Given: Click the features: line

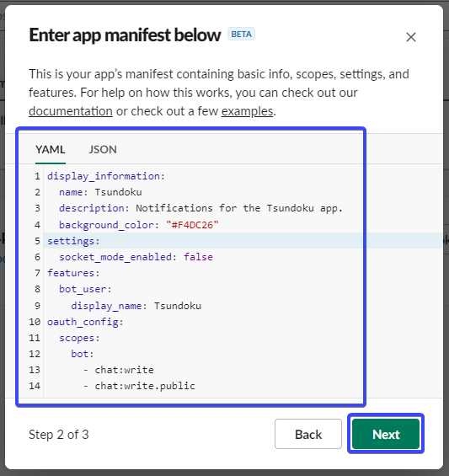Looking at the screenshot, I should 73,273.
